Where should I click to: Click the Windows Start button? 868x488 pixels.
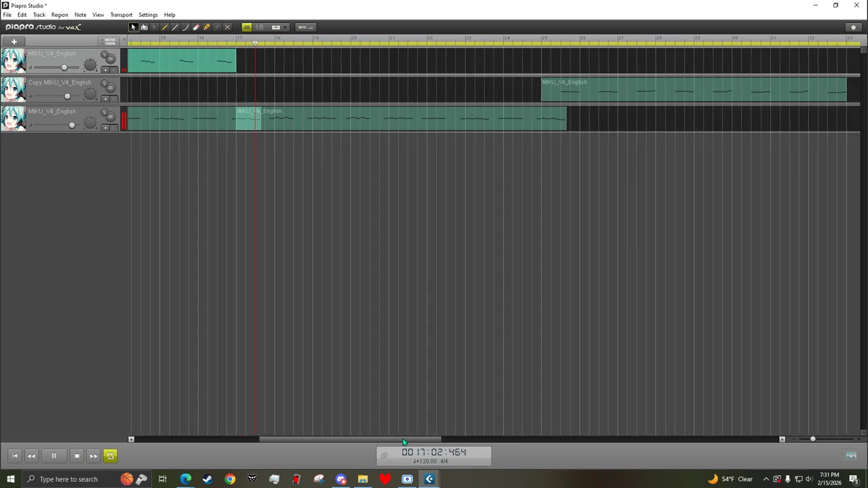[10, 479]
